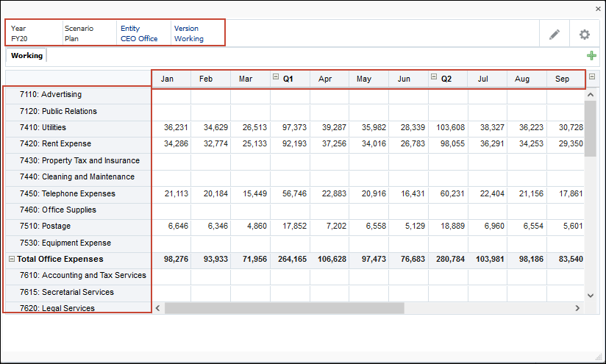
Task: Open the gear settings icon
Action: (x=585, y=35)
